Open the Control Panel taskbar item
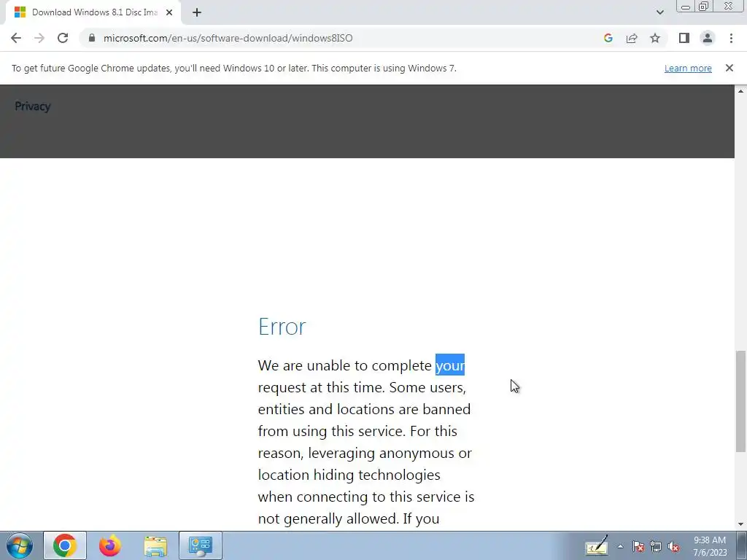747x560 pixels. 201,545
